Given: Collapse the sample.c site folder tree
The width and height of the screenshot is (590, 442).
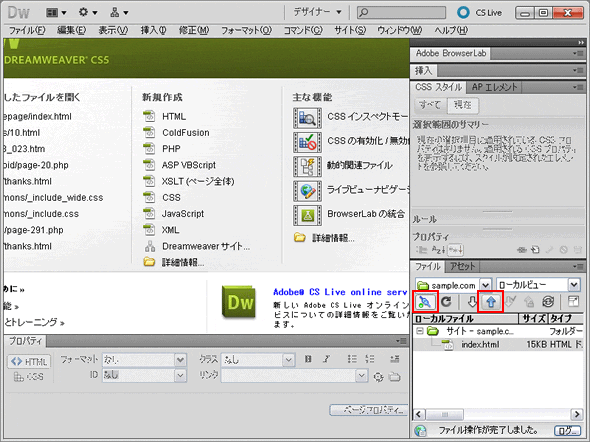Looking at the screenshot, I should (x=420, y=331).
